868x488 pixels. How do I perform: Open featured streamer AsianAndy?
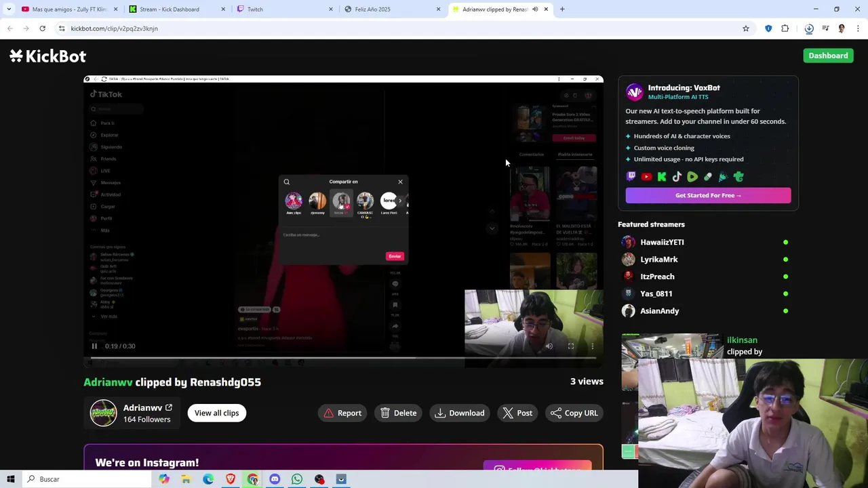pos(659,311)
